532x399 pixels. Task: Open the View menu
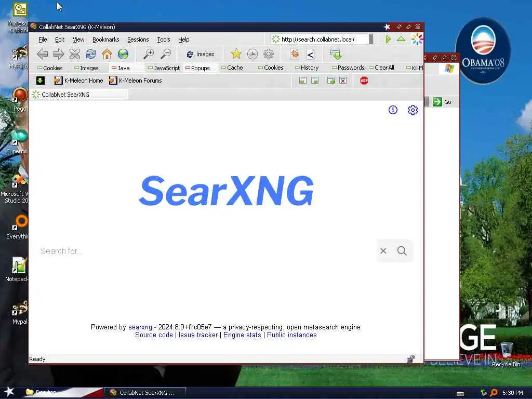pyautogui.click(x=78, y=39)
